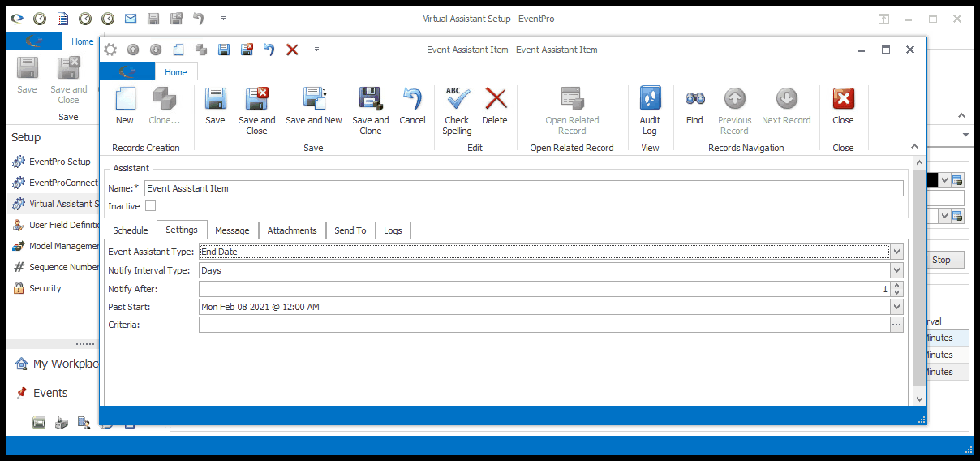Click first clock icon in main window toolbar
980x461 pixels.
point(39,18)
